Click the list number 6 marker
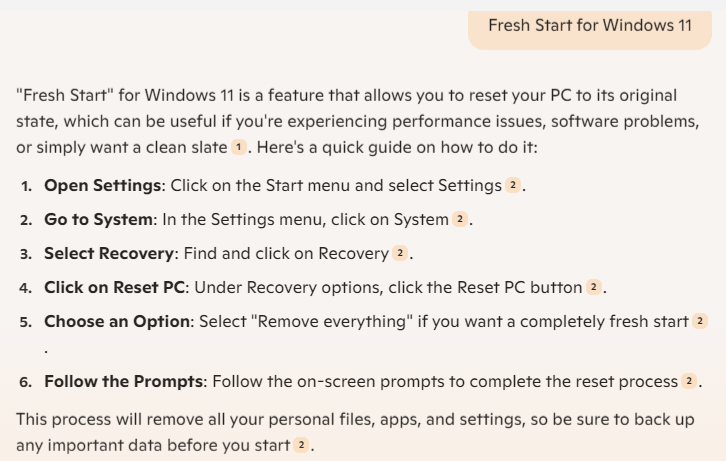This screenshot has width=726, height=461. [25, 382]
